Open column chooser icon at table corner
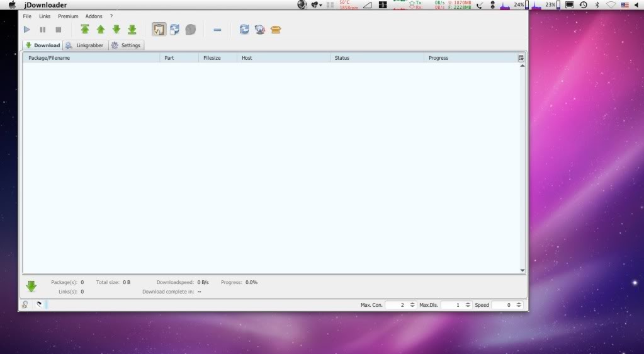 pyautogui.click(x=521, y=58)
